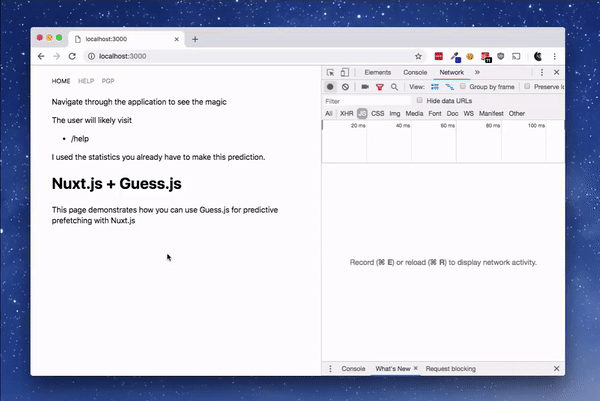Filter network requests by XHR
Image resolution: width=600 pixels, height=401 pixels.
[346, 114]
